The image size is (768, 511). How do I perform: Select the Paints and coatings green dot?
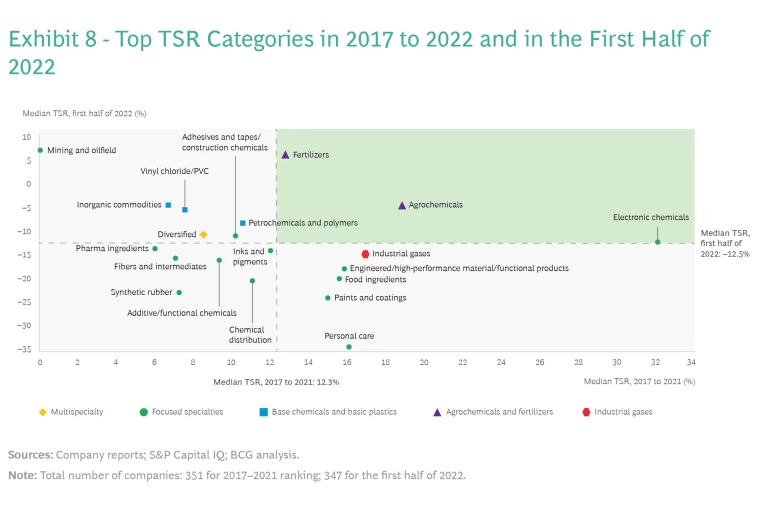point(327,298)
